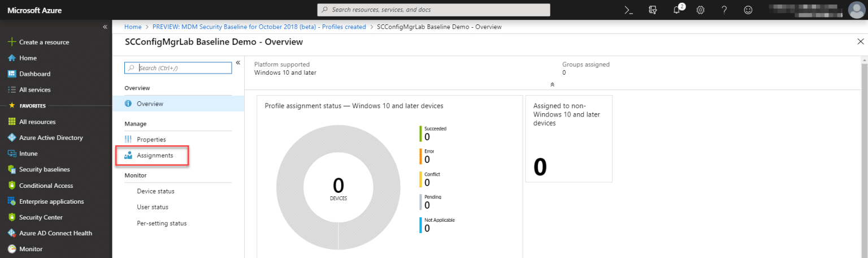Click the Windows 10 and later platform text
This screenshot has width=868, height=258.
point(285,72)
